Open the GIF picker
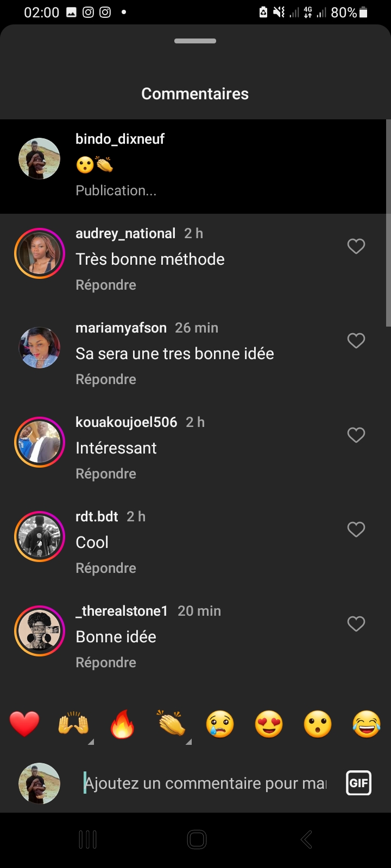This screenshot has height=868, width=391. coord(358,783)
